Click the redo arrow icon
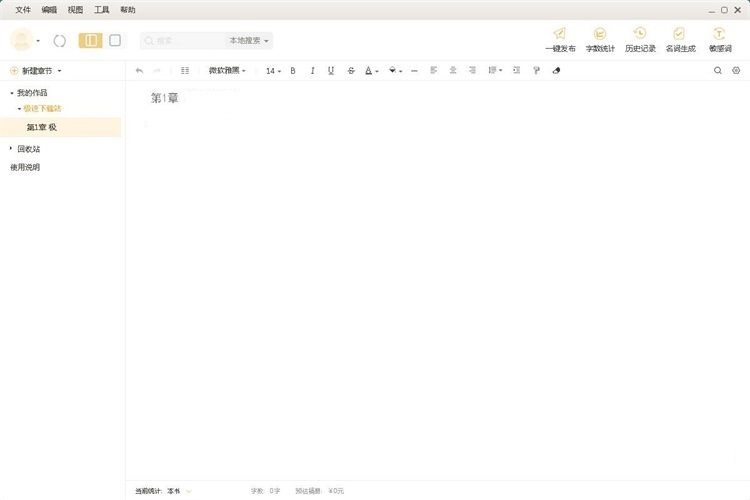The height and width of the screenshot is (500, 750). 156,71
